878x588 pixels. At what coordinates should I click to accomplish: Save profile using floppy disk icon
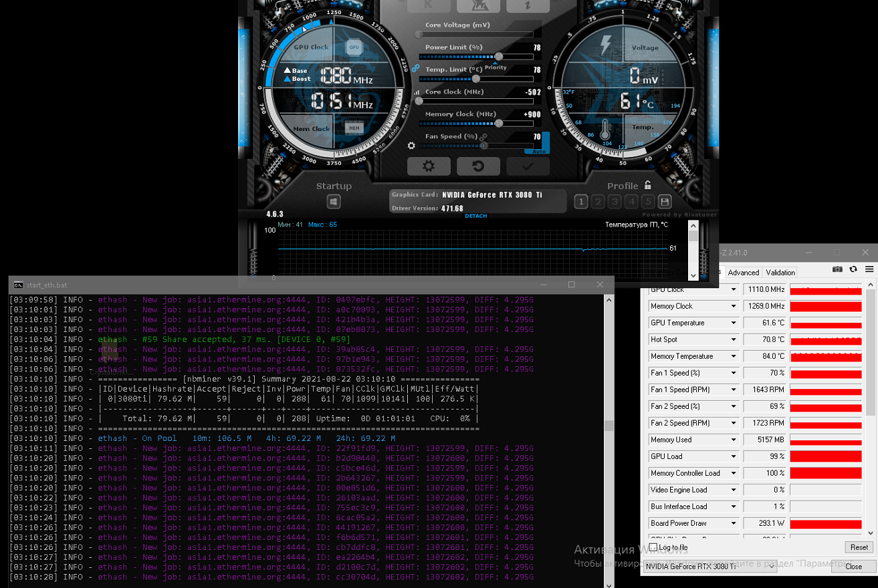tap(665, 202)
